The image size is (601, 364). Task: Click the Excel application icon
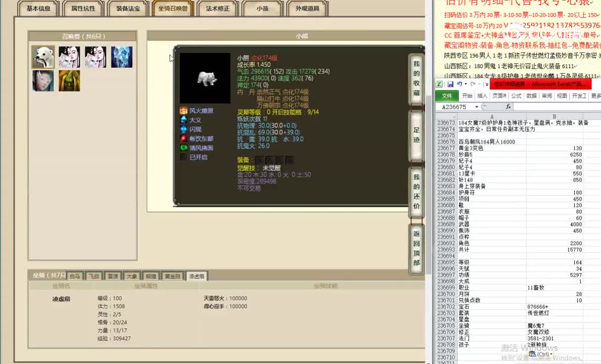click(439, 84)
